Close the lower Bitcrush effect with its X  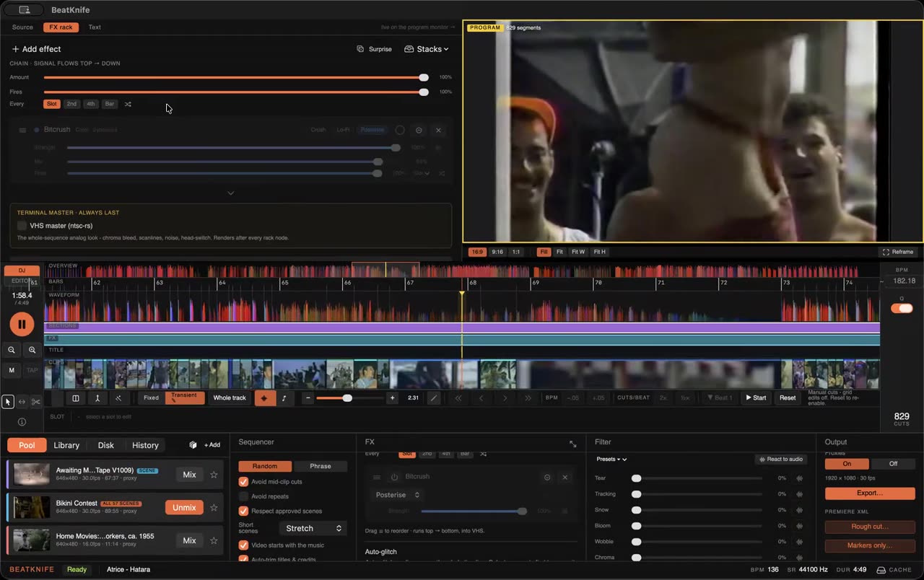(565, 477)
